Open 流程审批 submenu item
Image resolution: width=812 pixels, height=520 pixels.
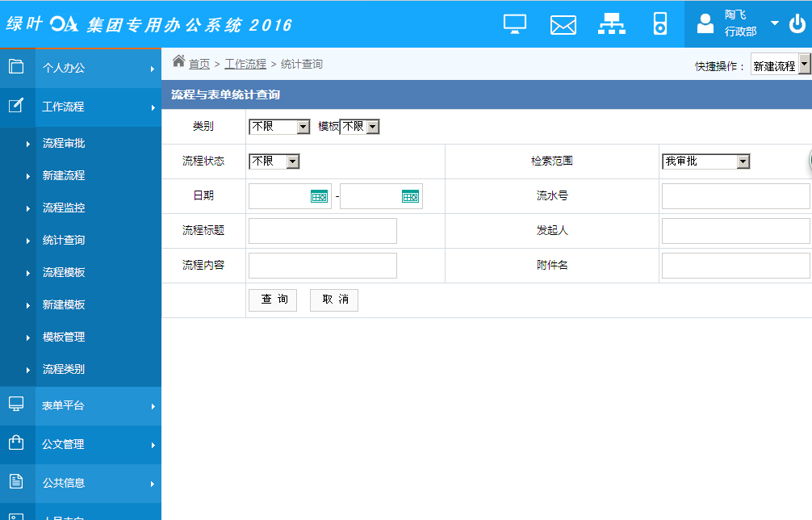pyautogui.click(x=64, y=144)
